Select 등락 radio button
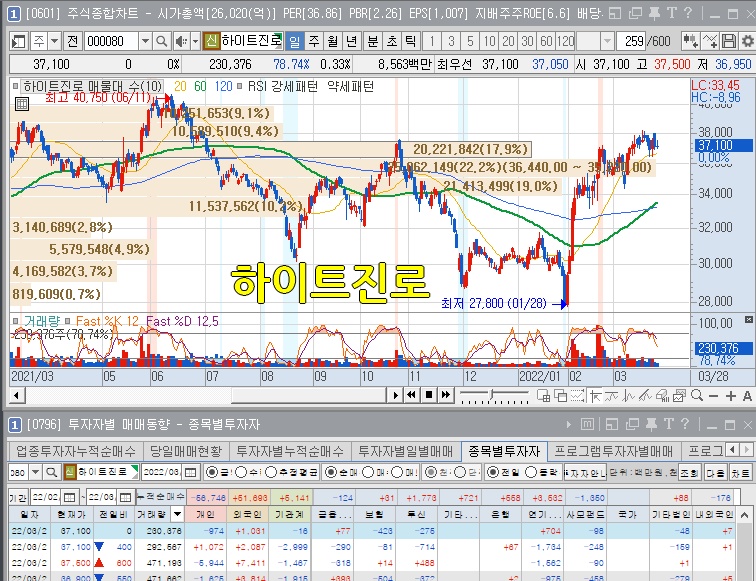Screen dimensions: 756x581 (x=531, y=472)
